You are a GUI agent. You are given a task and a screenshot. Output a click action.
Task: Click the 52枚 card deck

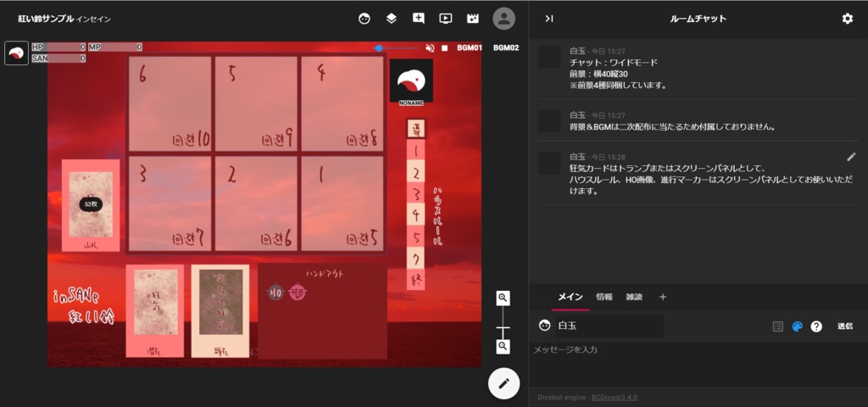pyautogui.click(x=91, y=205)
